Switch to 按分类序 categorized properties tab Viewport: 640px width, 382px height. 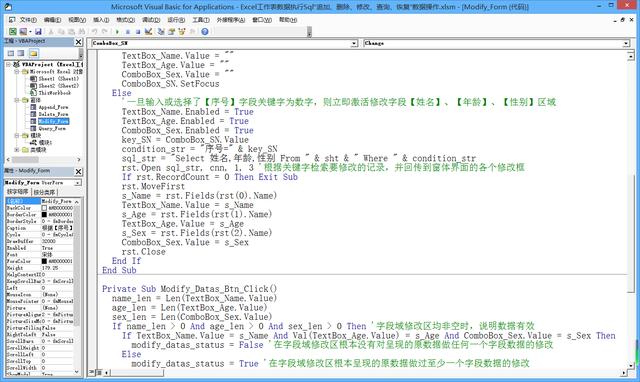pos(44,192)
